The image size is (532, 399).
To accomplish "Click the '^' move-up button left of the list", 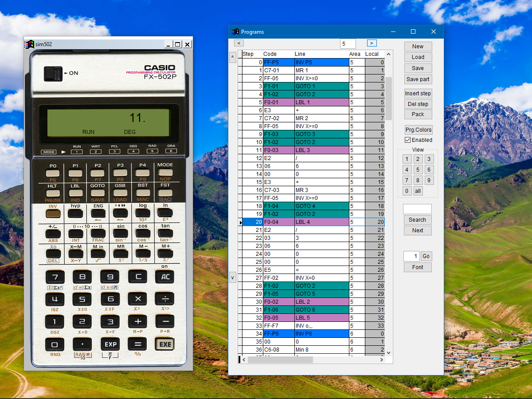I will (x=233, y=58).
